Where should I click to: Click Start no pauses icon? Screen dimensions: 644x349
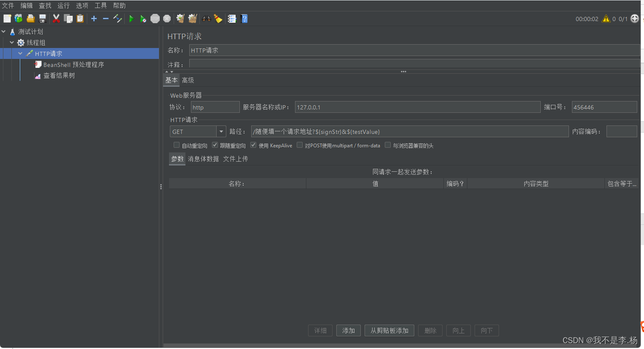coord(143,19)
